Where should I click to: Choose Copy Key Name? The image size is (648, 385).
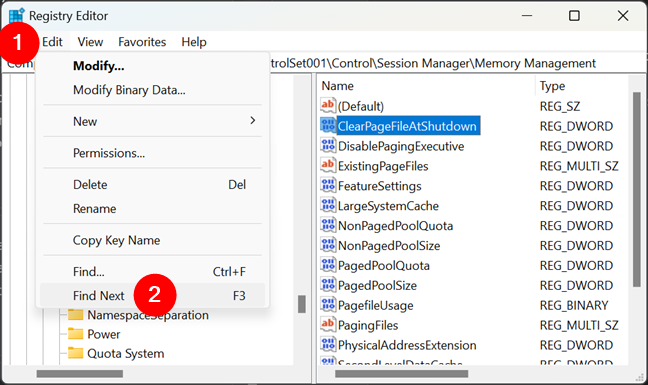tap(152, 240)
